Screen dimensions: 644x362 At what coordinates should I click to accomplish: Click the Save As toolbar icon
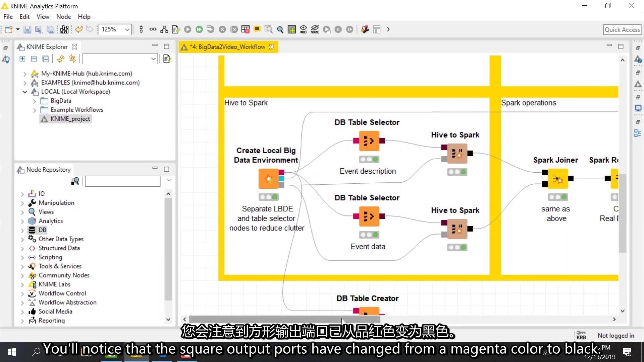tap(39, 29)
